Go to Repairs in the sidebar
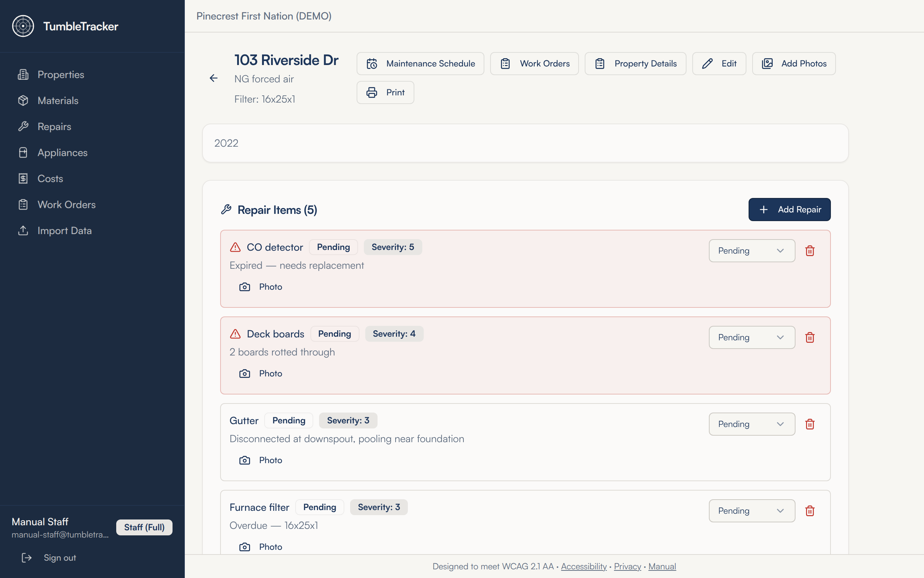Viewport: 924px width, 578px height. pyautogui.click(x=92, y=126)
